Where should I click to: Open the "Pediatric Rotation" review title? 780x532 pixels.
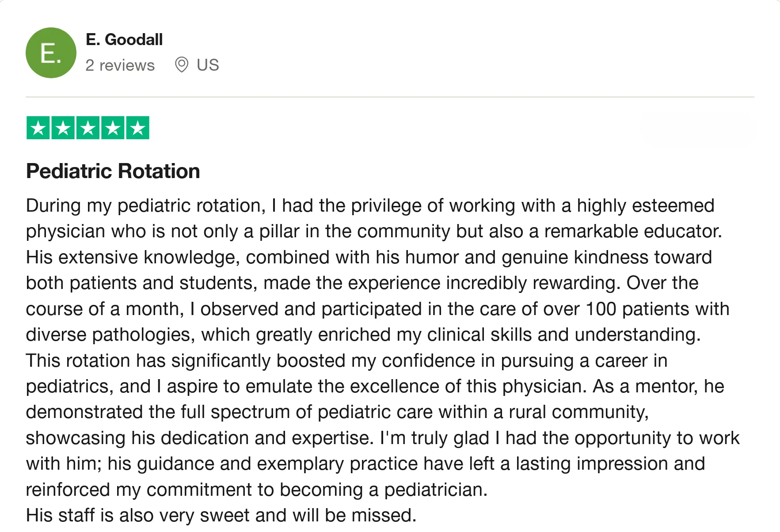(x=113, y=171)
